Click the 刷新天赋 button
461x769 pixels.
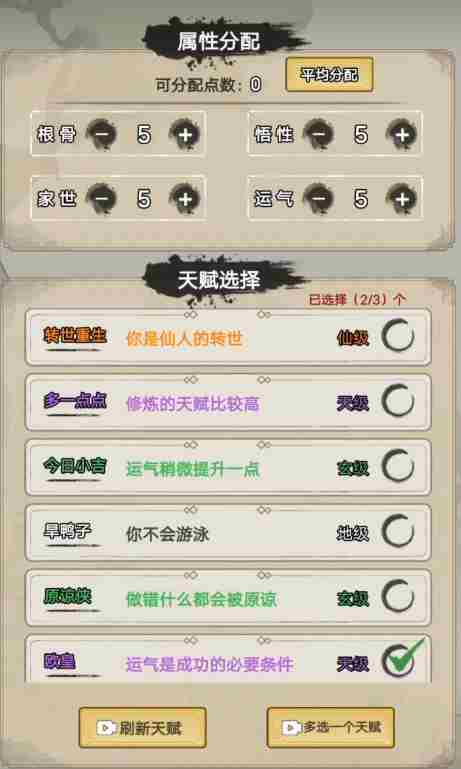coord(142,728)
